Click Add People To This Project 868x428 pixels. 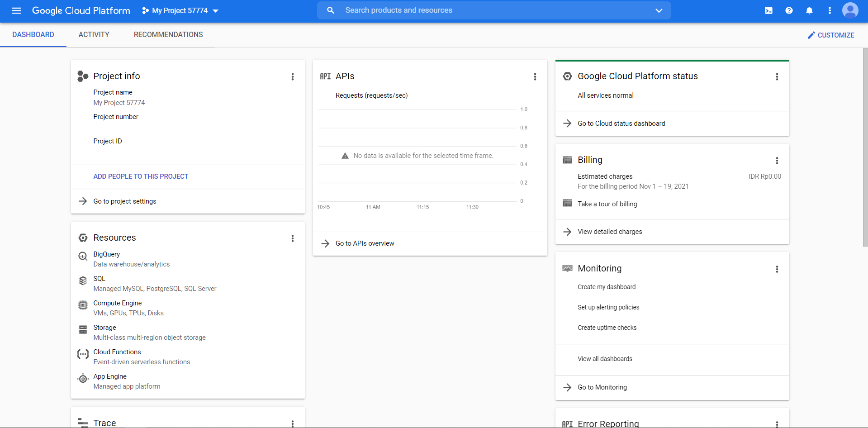point(141,176)
